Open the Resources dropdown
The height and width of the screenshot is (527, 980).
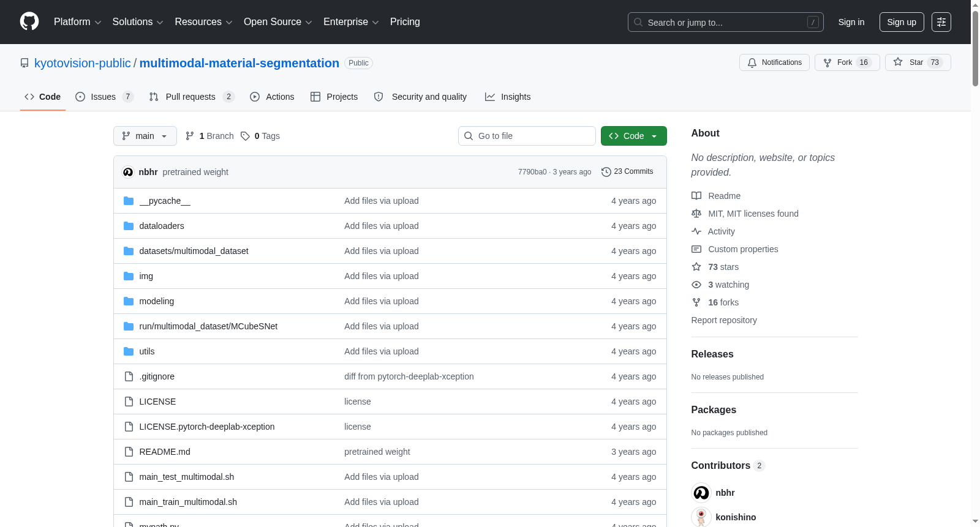pyautogui.click(x=203, y=22)
